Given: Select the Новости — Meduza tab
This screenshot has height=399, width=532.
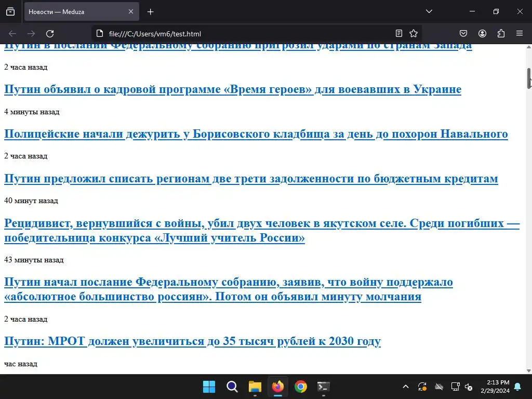Looking at the screenshot, I should coord(82,11).
